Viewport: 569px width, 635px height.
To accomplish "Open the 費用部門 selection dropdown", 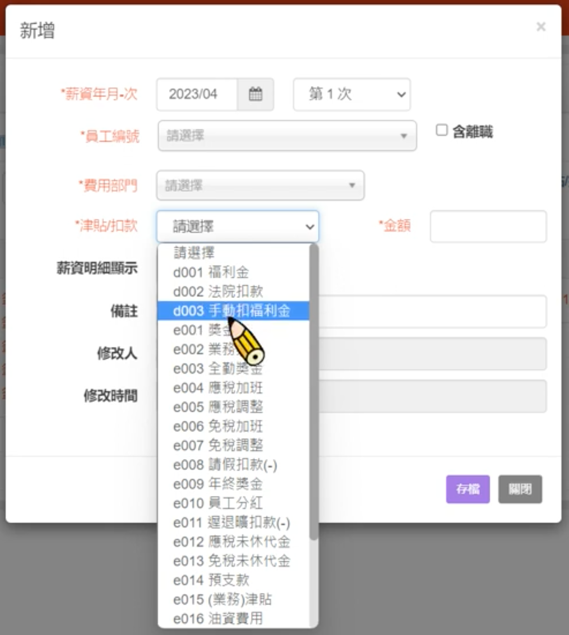I will [x=260, y=185].
